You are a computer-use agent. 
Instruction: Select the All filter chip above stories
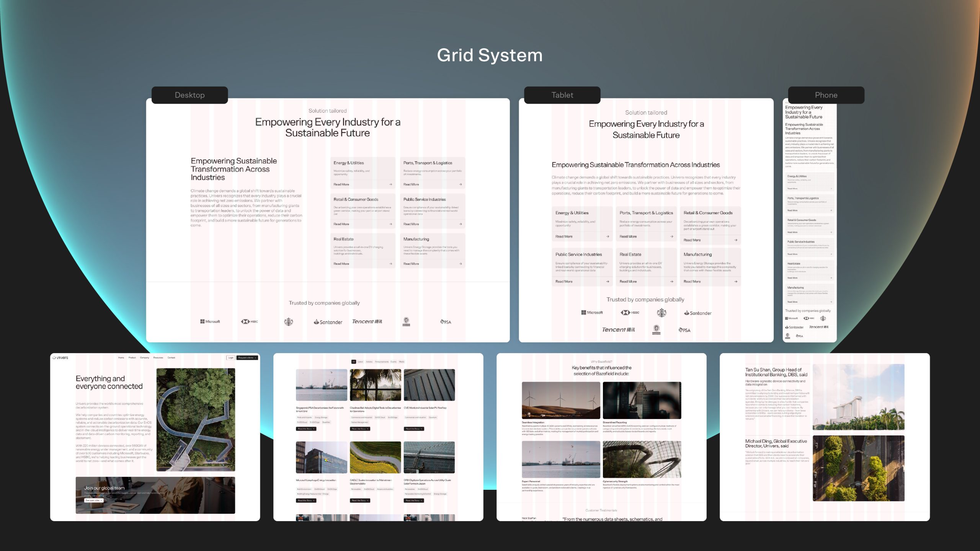(354, 362)
